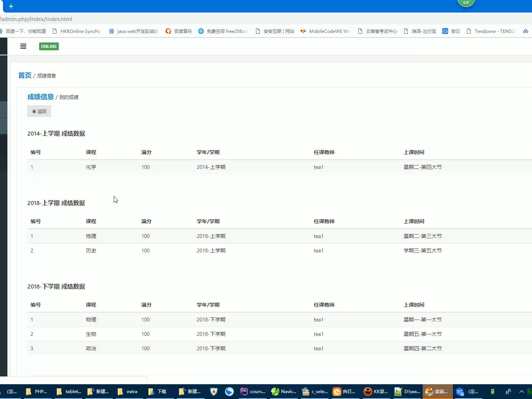532x399 pixels.
Task: Open the D:\wa window in taskbar
Action: coord(407,392)
